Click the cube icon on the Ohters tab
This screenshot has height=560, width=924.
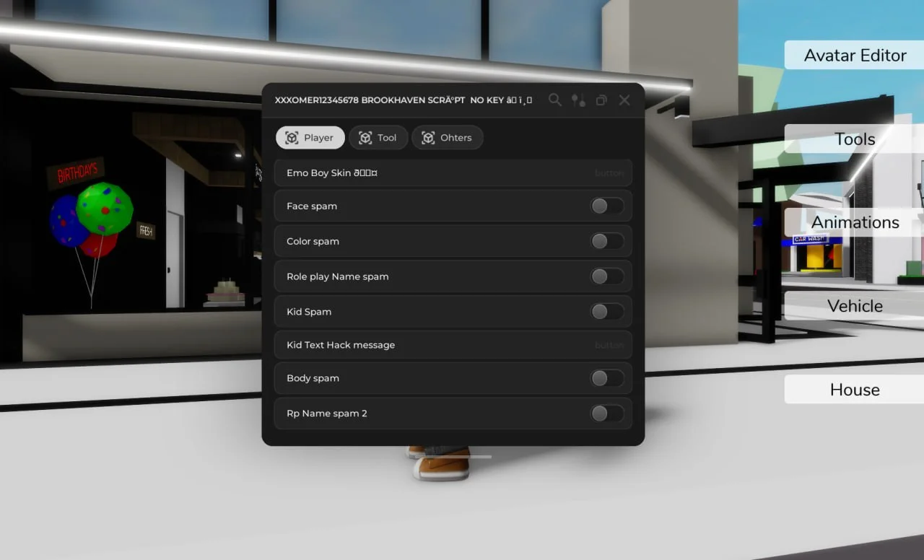428,138
